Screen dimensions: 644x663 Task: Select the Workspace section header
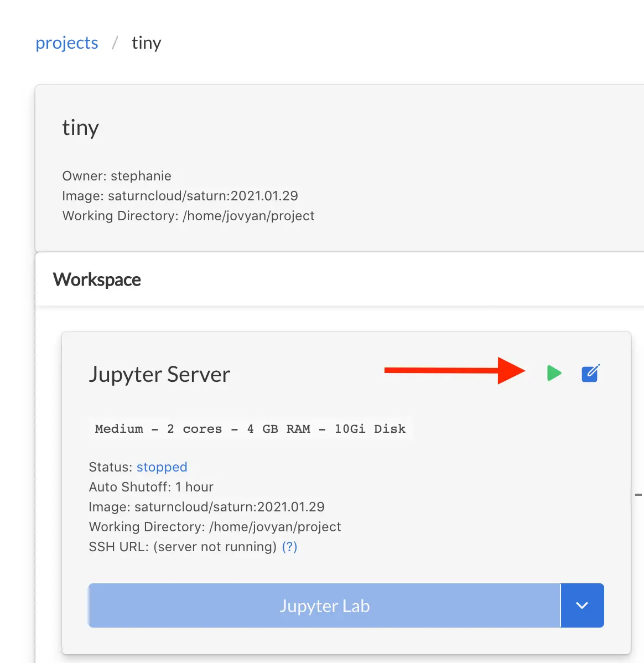pyautogui.click(x=97, y=279)
